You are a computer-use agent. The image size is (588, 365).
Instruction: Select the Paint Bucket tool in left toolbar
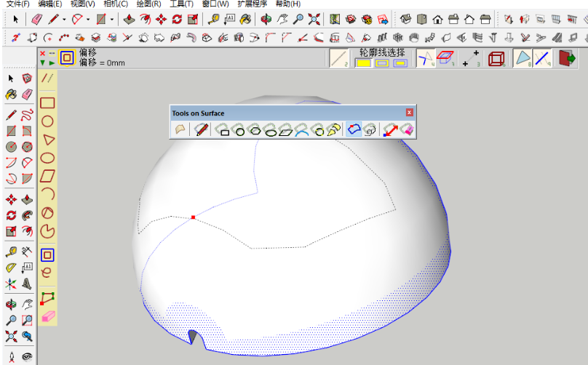(11, 94)
